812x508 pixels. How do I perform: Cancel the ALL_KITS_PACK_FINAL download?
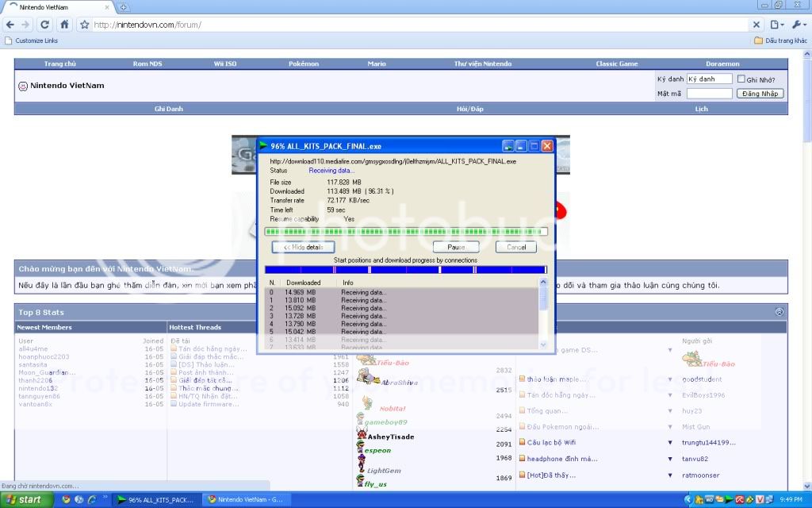coord(515,248)
